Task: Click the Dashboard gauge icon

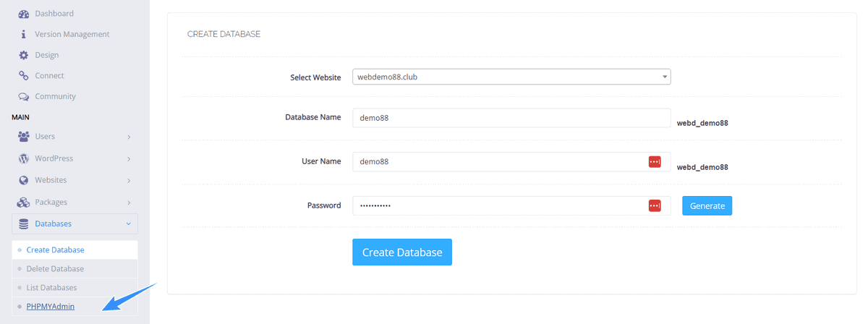Action: point(23,14)
